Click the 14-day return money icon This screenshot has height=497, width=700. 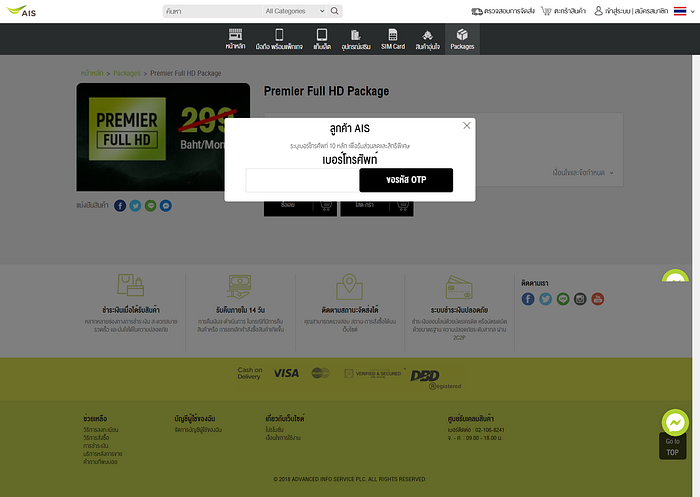tap(240, 286)
